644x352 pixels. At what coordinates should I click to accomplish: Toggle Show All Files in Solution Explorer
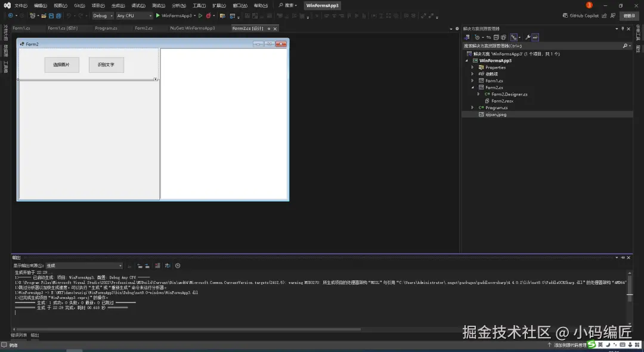point(503,38)
